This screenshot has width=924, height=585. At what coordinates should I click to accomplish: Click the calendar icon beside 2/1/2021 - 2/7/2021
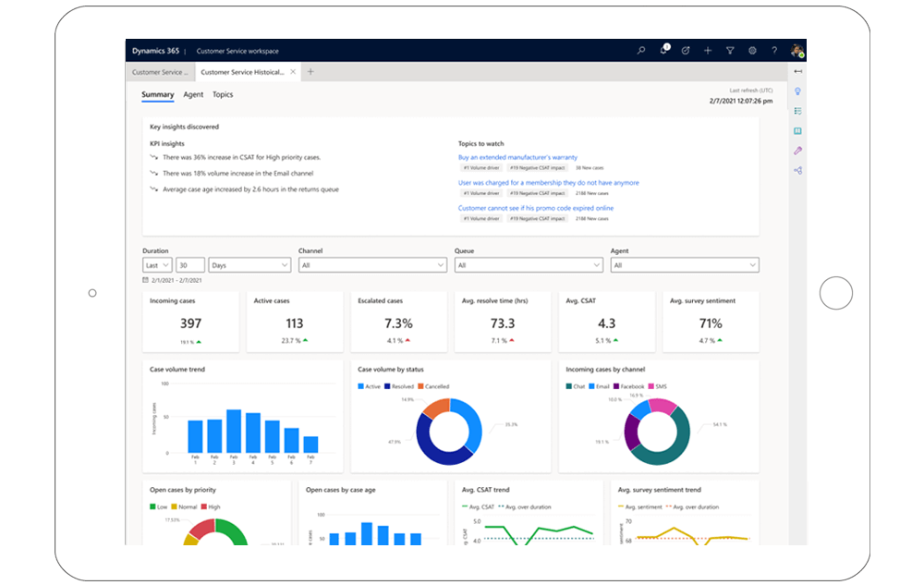pyautogui.click(x=146, y=280)
